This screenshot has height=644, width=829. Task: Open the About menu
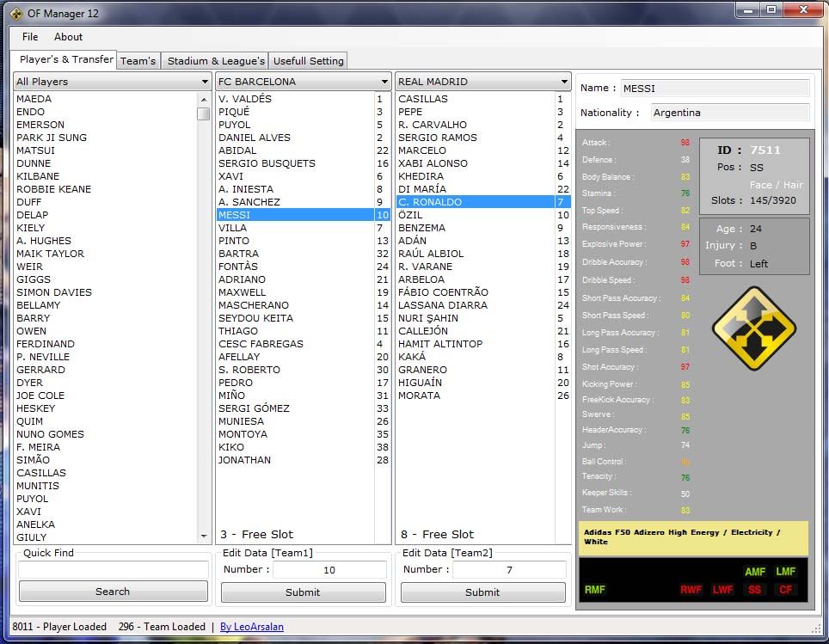(x=68, y=37)
